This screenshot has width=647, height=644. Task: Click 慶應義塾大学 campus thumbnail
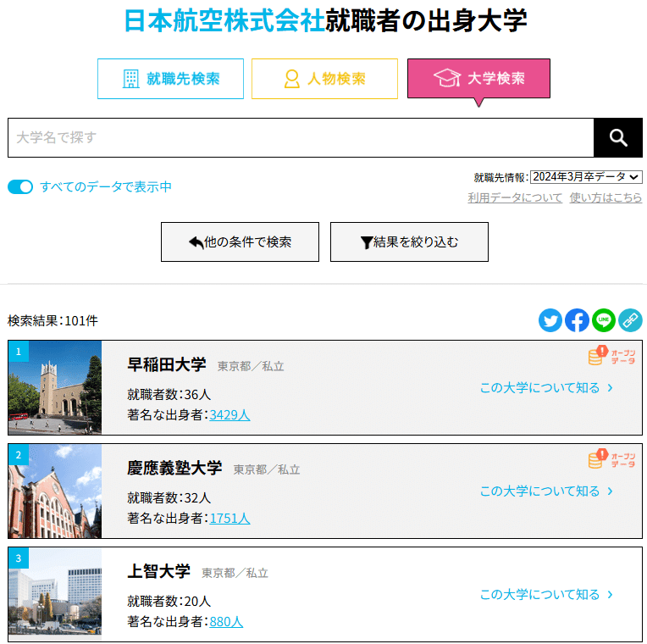[x=55, y=491]
